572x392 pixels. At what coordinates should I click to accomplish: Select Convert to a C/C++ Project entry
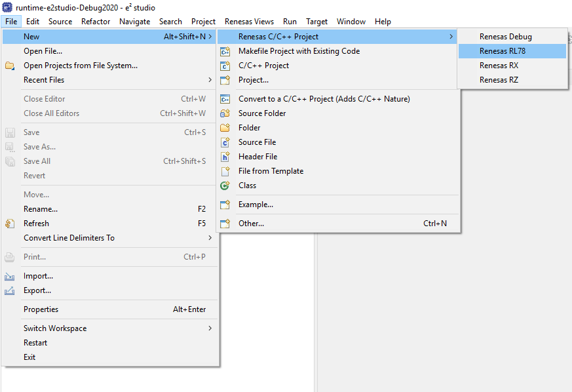pos(338,99)
